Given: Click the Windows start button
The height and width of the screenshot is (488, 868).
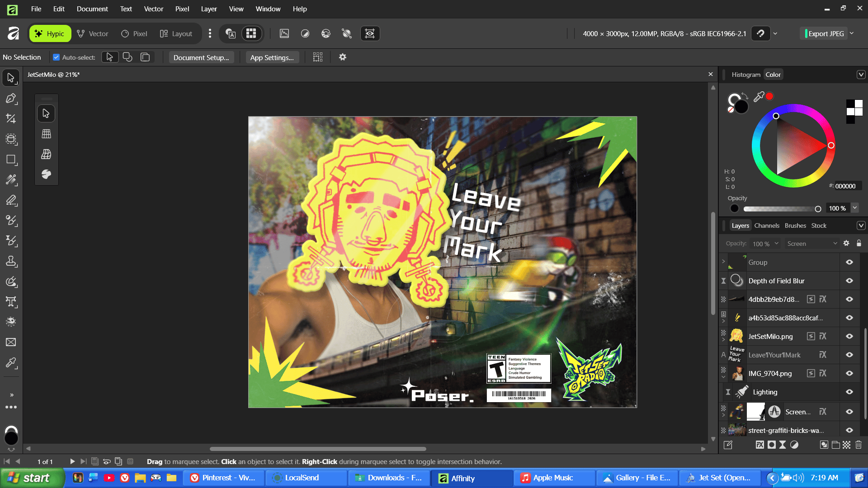Looking at the screenshot, I should tap(32, 478).
